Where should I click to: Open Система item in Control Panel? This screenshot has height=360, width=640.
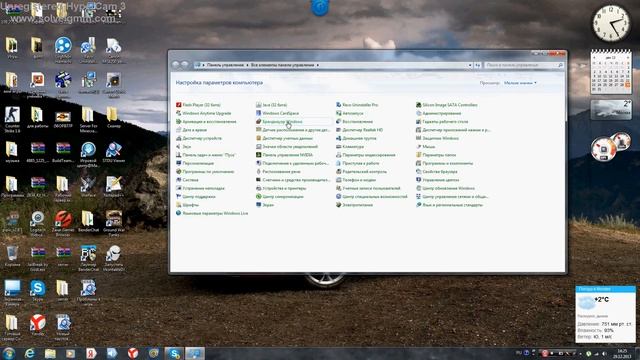tap(187, 180)
